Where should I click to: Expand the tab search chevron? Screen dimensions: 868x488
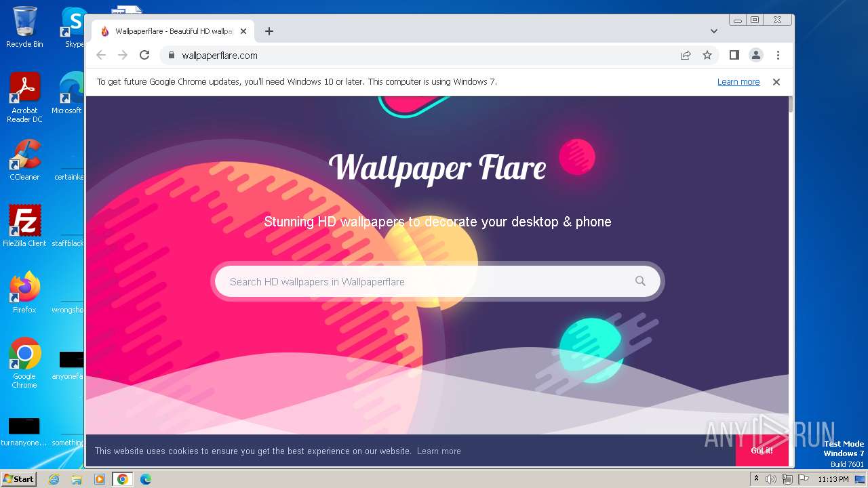pyautogui.click(x=714, y=31)
